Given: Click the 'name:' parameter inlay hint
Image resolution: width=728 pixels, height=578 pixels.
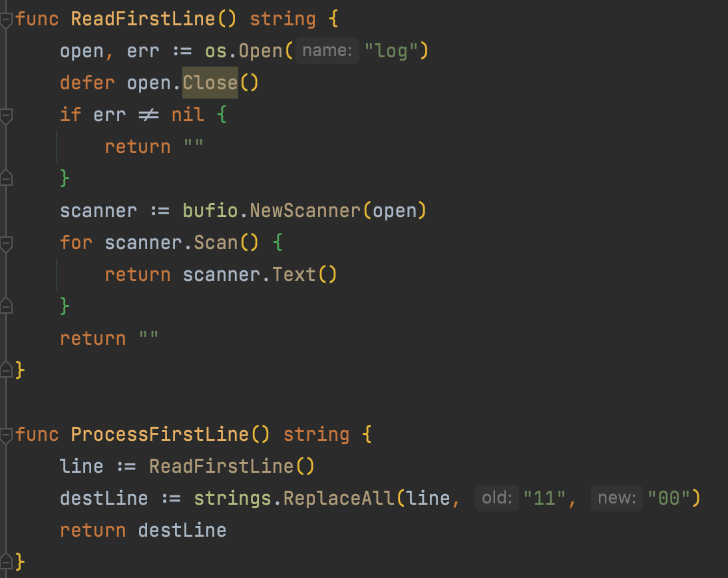Looking at the screenshot, I should 327,51.
